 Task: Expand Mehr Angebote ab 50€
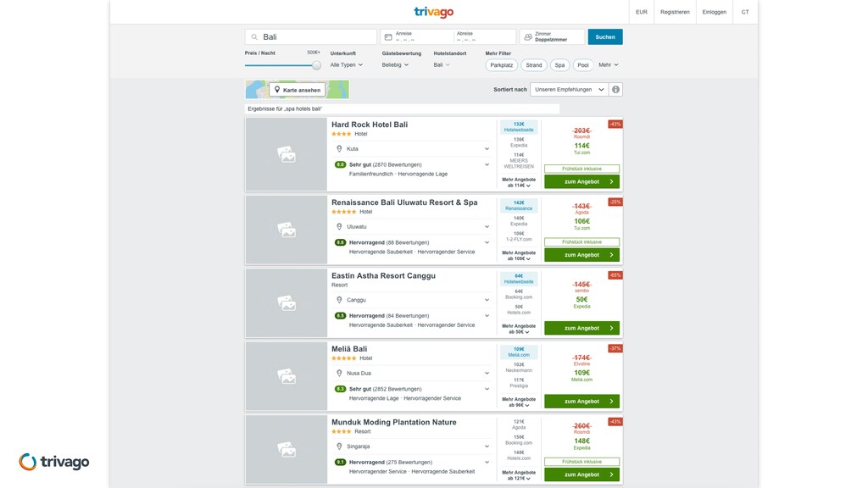tap(519, 330)
